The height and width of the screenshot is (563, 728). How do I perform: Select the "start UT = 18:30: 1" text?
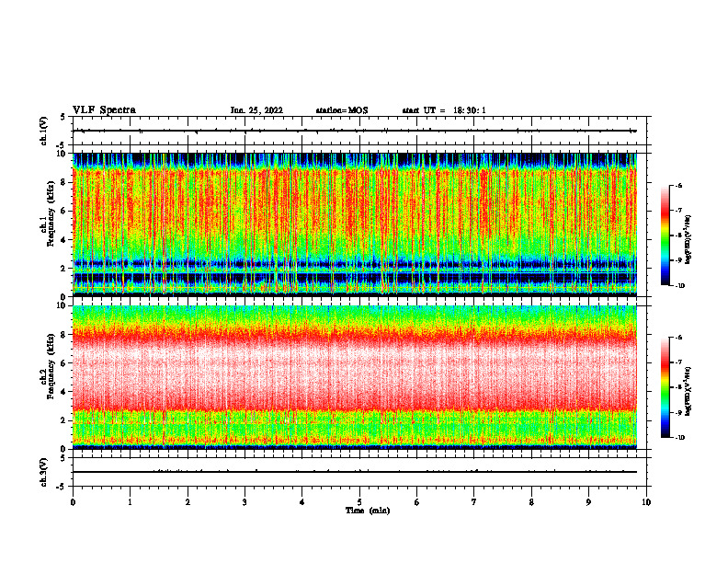click(444, 110)
